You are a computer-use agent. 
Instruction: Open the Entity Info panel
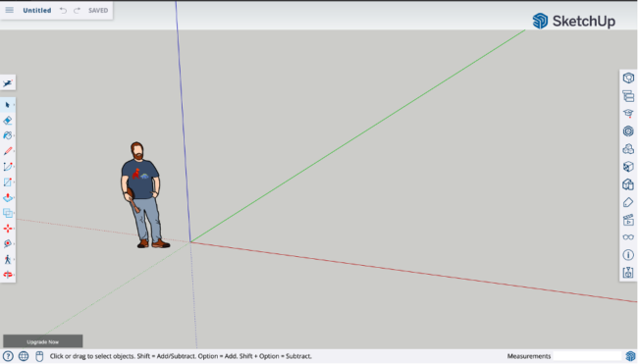628,78
